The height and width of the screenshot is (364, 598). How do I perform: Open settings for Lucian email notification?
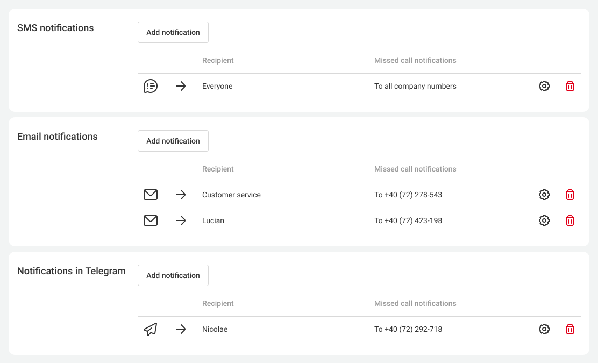click(x=544, y=220)
